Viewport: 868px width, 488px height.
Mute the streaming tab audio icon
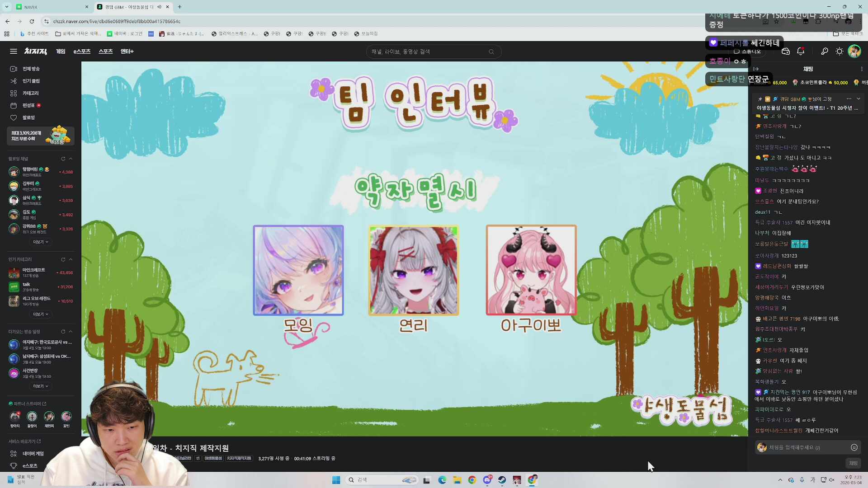(x=159, y=7)
